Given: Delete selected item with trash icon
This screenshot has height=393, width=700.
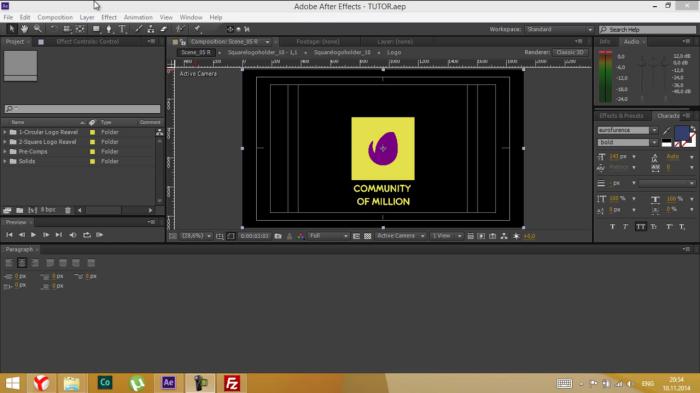Looking at the screenshot, I should (68, 210).
